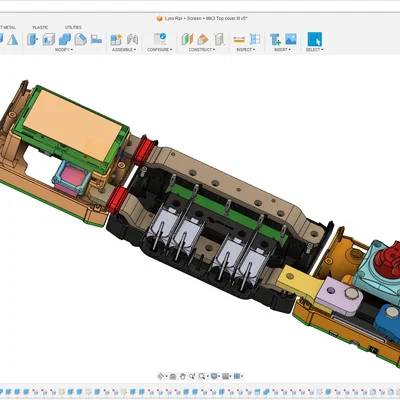The width and height of the screenshot is (400, 400).
Task: Open the CONSTRUCT dropdown menu
Action: [x=202, y=50]
